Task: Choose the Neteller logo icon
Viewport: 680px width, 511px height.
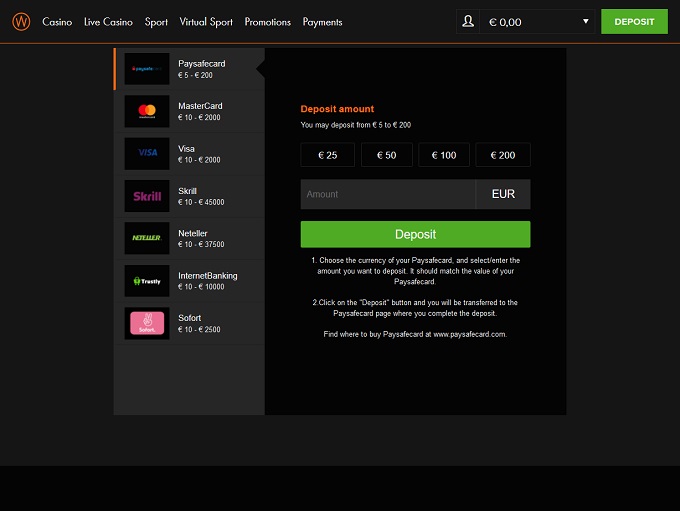Action: [x=147, y=238]
